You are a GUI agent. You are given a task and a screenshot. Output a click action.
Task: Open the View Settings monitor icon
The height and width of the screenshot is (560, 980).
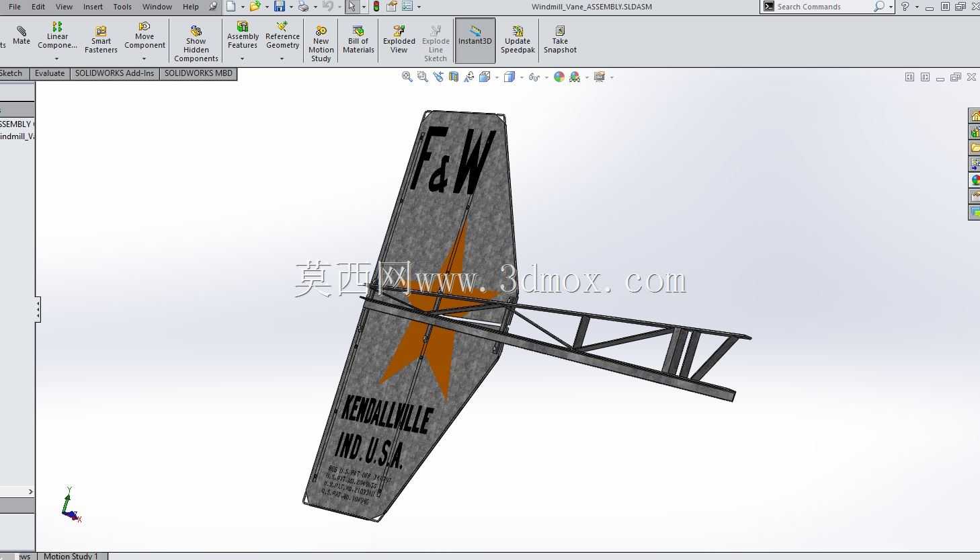(x=600, y=77)
